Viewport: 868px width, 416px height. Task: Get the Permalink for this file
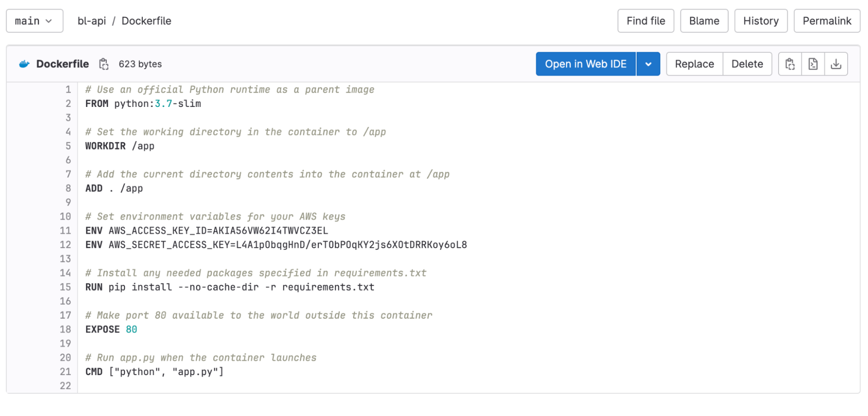827,21
